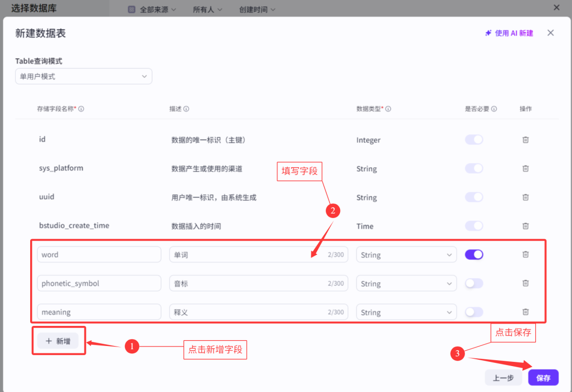Enable the required switch for meaning
572x392 pixels.
[474, 312]
